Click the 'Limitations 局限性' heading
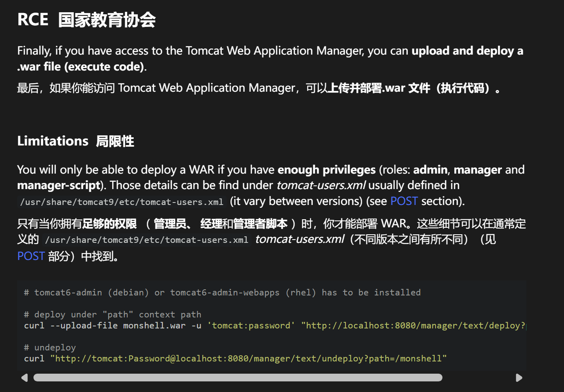The width and height of the screenshot is (564, 392). point(75,141)
